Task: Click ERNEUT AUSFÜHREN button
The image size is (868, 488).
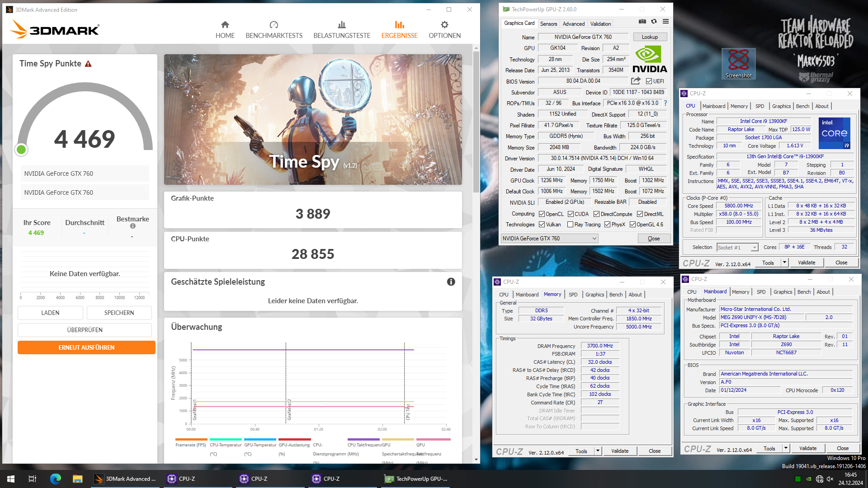Action: point(86,347)
